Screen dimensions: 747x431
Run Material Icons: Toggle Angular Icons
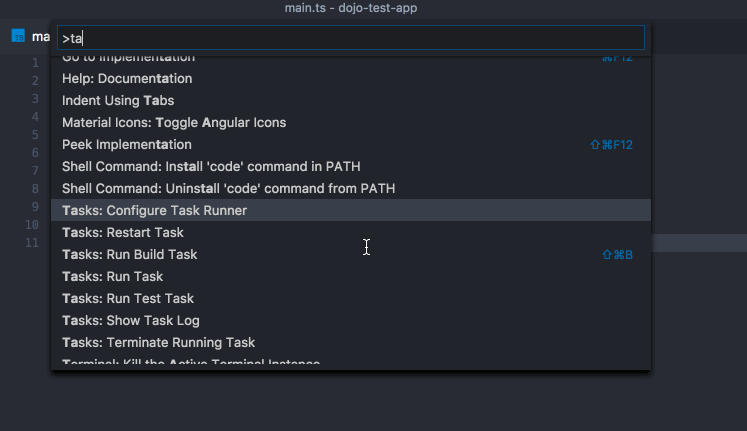click(x=351, y=122)
